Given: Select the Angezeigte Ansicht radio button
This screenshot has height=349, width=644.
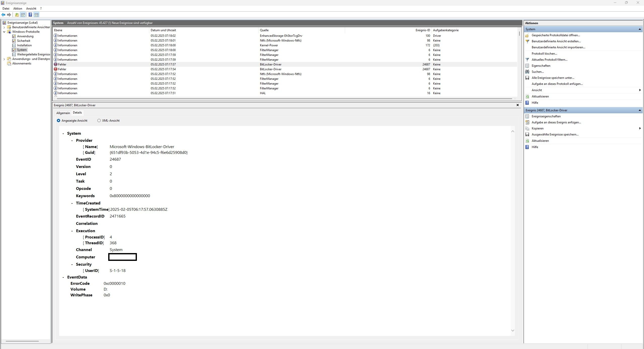Looking at the screenshot, I should (58, 121).
